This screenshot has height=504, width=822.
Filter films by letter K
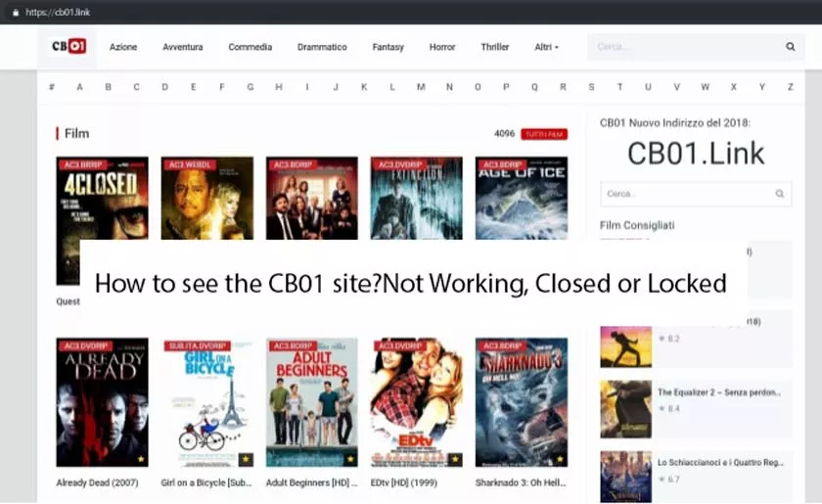[x=364, y=87]
